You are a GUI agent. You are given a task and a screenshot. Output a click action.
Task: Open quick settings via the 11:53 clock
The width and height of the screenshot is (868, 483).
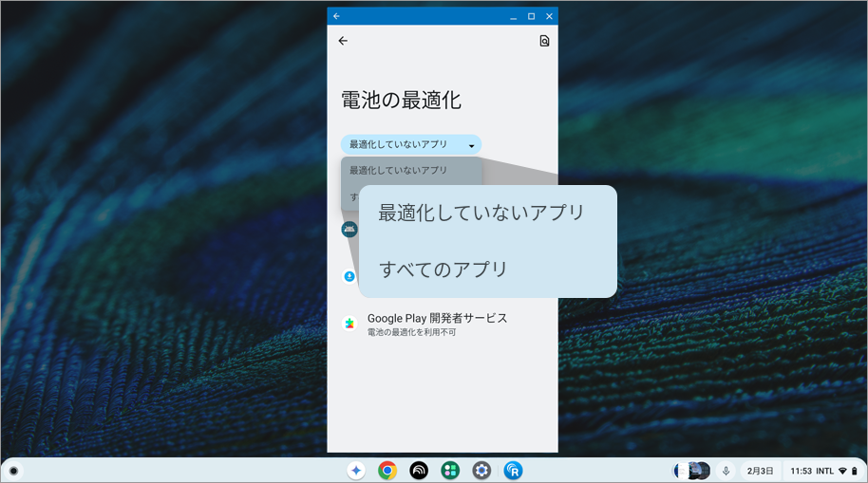tap(801, 472)
